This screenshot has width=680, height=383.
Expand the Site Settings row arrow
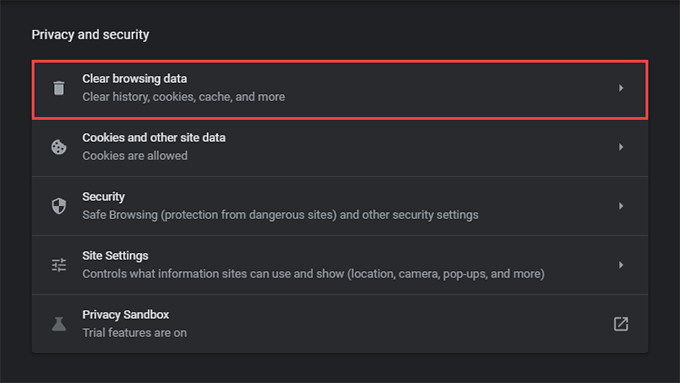[x=621, y=265]
